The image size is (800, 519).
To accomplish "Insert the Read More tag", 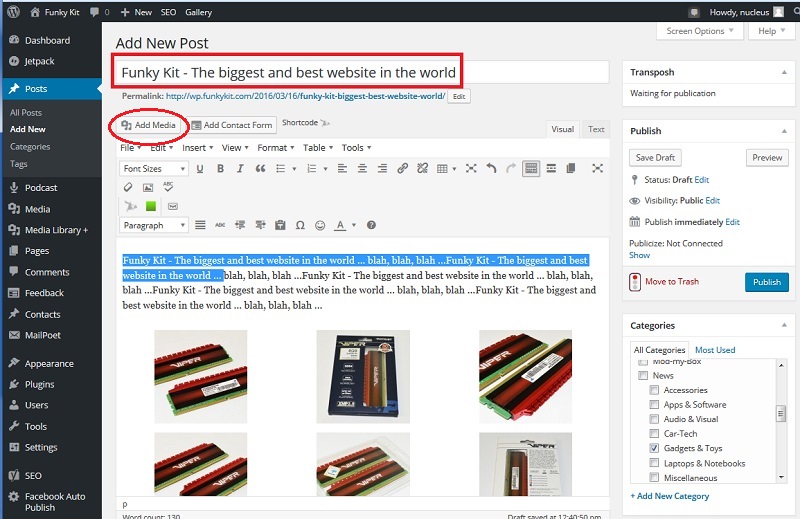I will click(551, 168).
